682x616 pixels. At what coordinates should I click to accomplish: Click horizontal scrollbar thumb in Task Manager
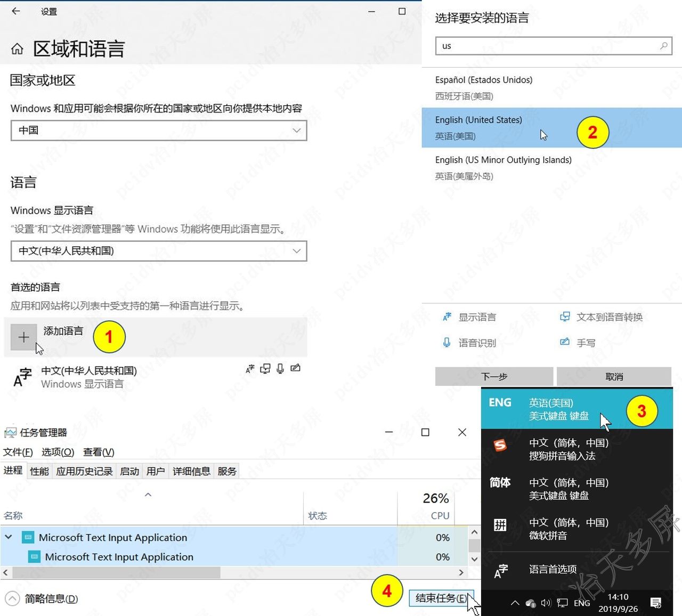pos(116,572)
